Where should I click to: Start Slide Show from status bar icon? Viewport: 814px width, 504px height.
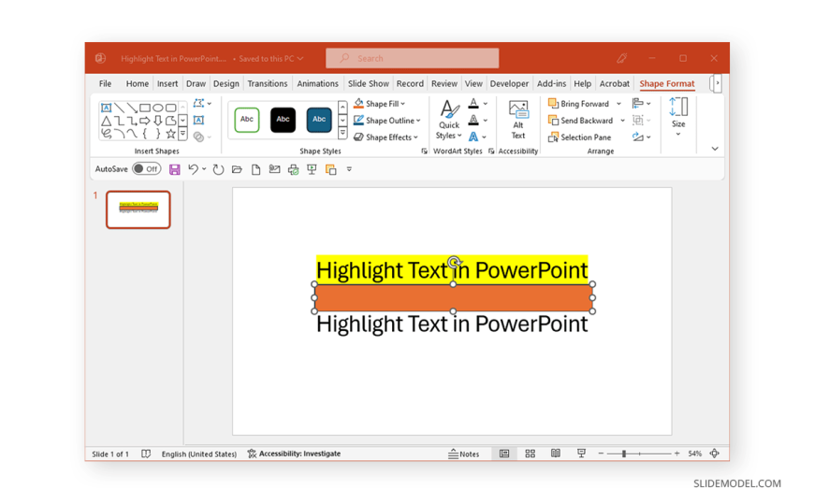click(581, 454)
